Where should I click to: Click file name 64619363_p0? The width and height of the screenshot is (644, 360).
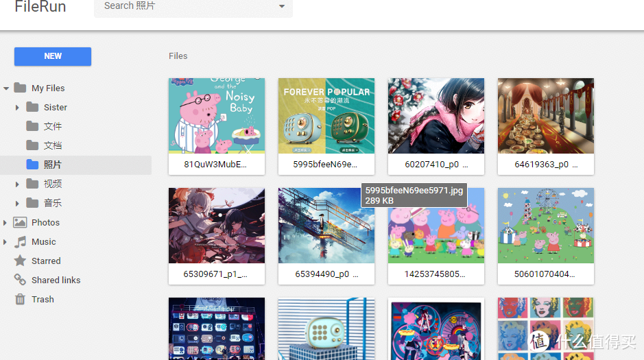(546, 164)
